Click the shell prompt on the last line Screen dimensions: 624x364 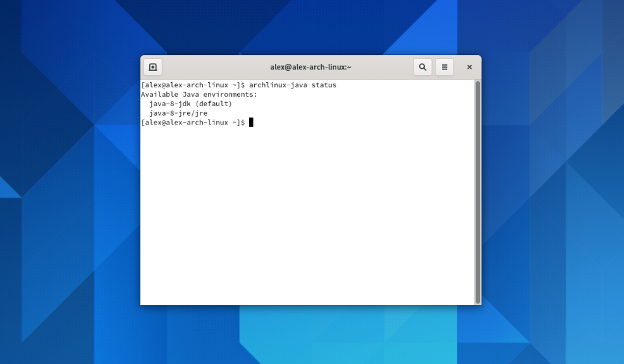[193, 122]
